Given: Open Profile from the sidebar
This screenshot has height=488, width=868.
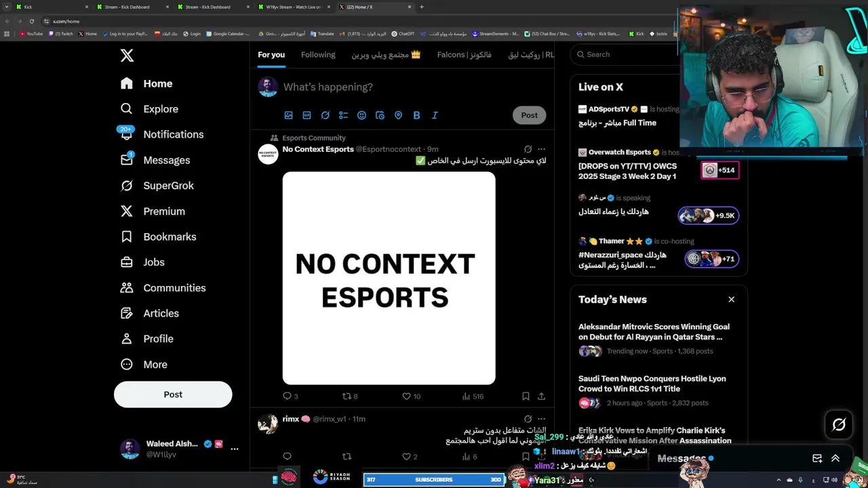Looking at the screenshot, I should tap(146, 339).
